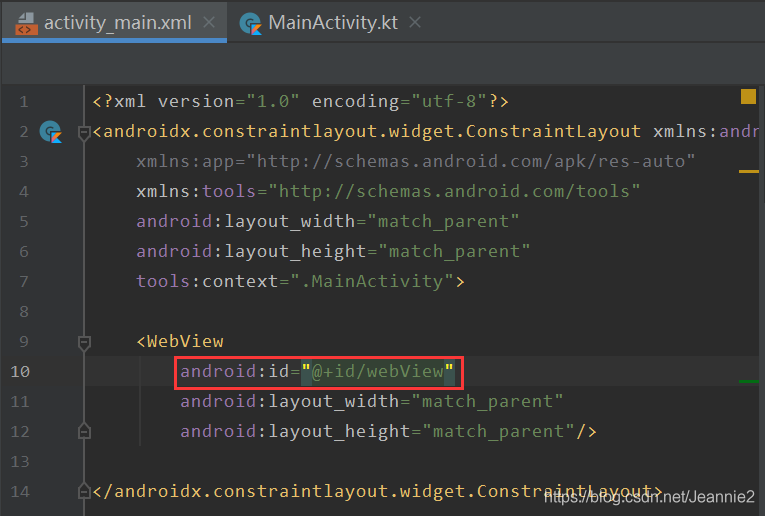
Task: Jump to the green marker stripe in the scrollbar
Action: 749,381
